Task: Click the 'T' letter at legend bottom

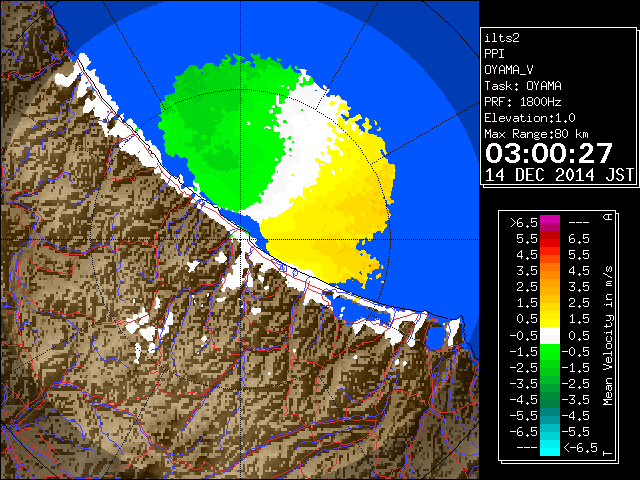Action: [608, 453]
